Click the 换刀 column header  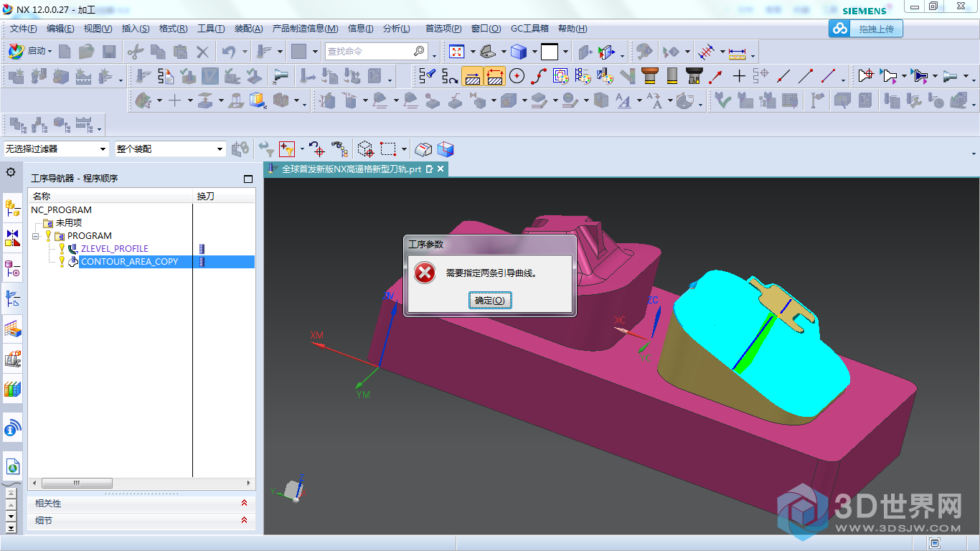pyautogui.click(x=225, y=196)
